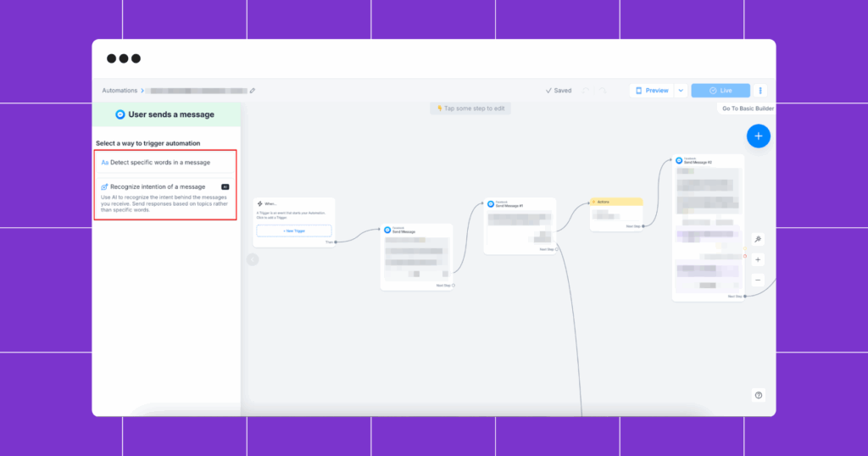Click the redo arrow in toolbar
Viewport: 868px width, 456px height.
[x=602, y=91]
